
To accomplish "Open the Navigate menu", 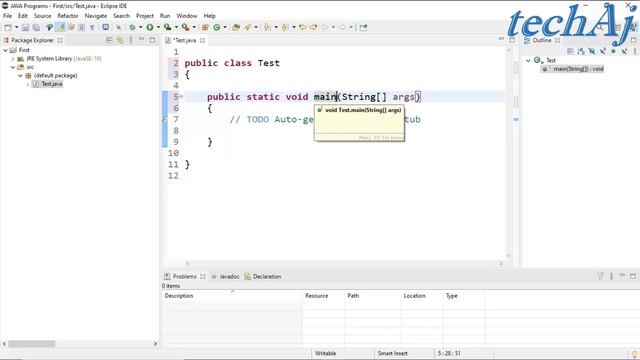I will click(x=96, y=16).
